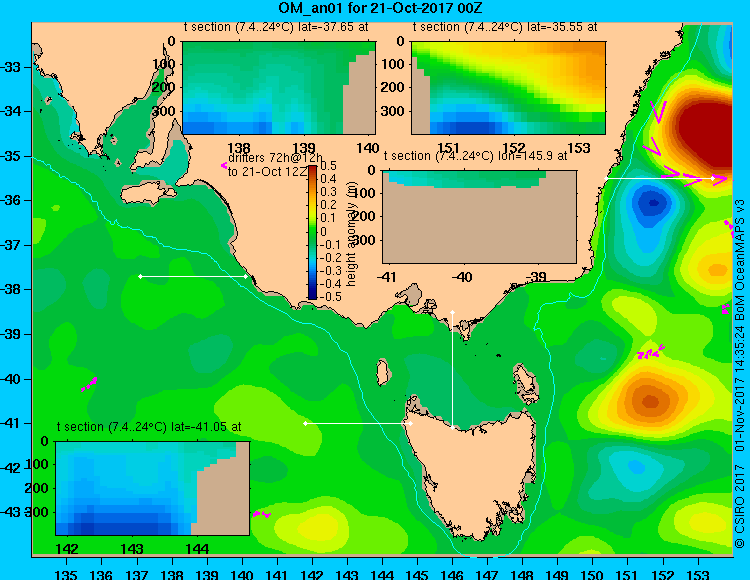
Task: Click the magenta drifter arrow beside the drifters legend
Action: click(x=224, y=165)
